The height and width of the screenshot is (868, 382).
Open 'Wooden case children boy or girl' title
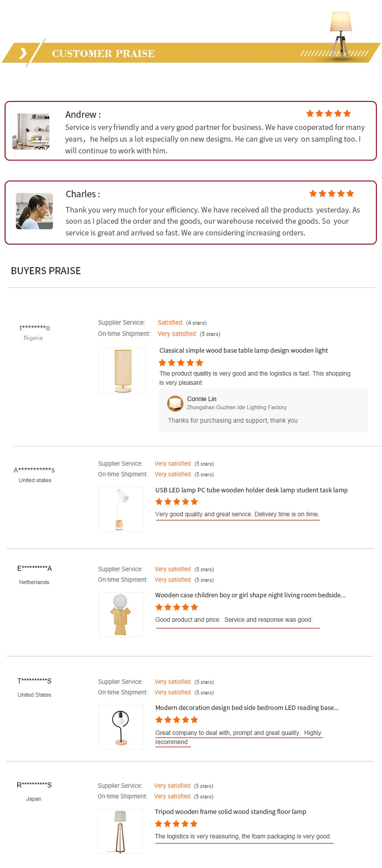(250, 595)
